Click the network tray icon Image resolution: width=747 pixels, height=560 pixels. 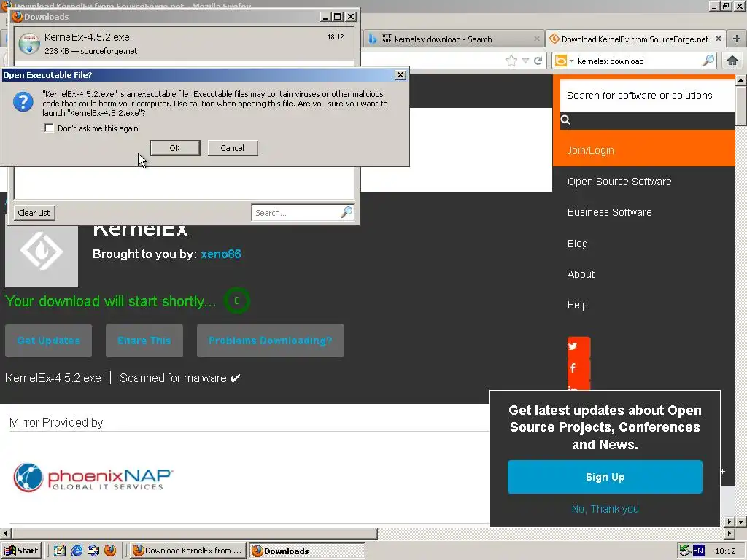[x=685, y=551]
